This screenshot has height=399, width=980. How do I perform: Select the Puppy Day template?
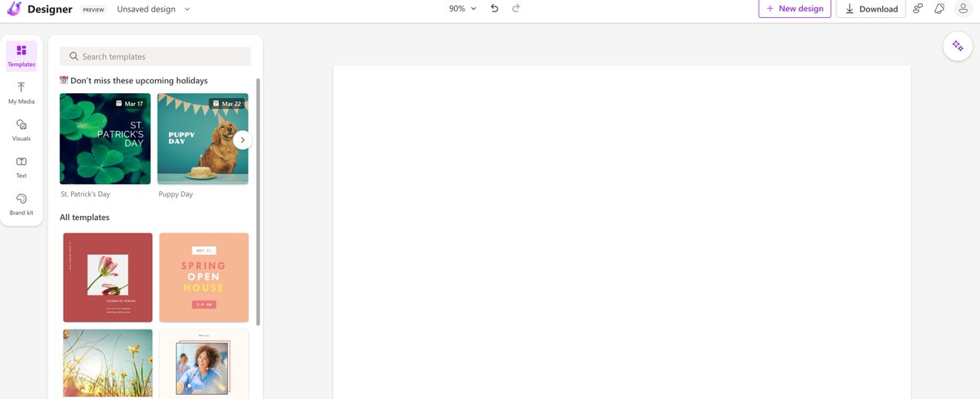203,138
